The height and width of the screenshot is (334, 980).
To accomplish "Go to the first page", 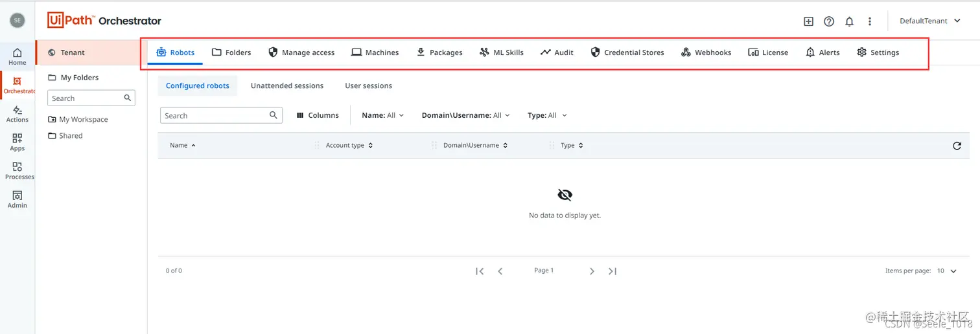I will pos(480,271).
